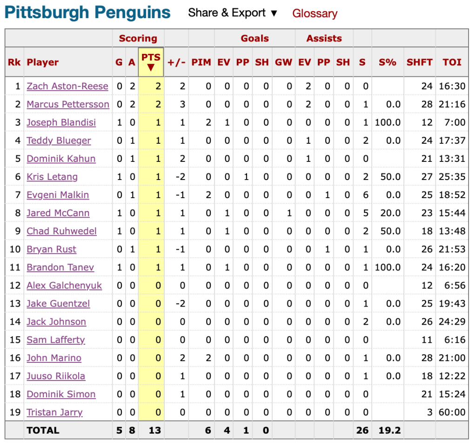Screen dimensions: 476x448
Task: Click the Pittsburgh Penguins table heading
Action: pyautogui.click(x=87, y=13)
